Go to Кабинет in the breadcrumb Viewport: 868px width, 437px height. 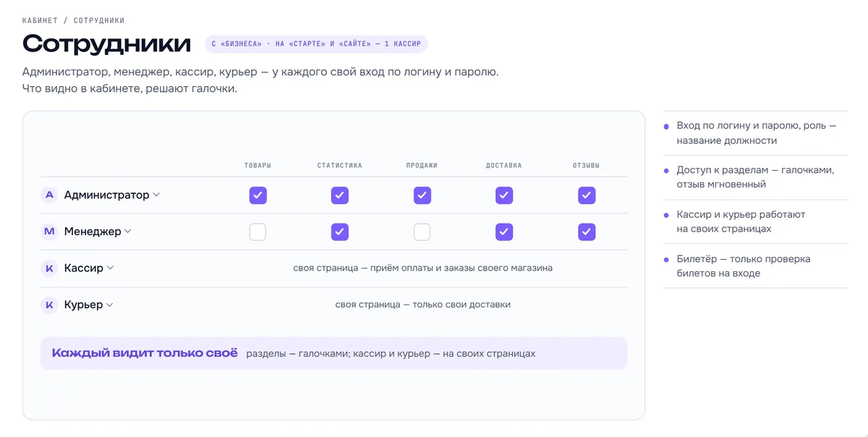(40, 20)
